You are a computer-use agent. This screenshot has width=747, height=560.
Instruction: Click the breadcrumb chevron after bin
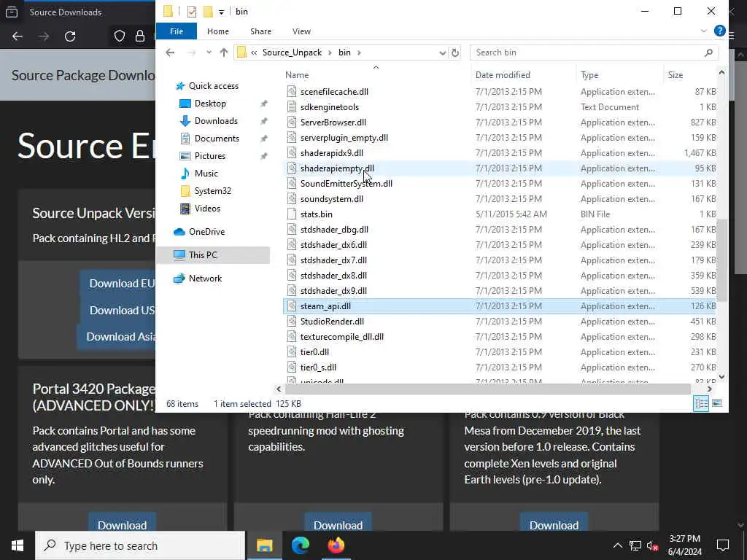point(359,52)
